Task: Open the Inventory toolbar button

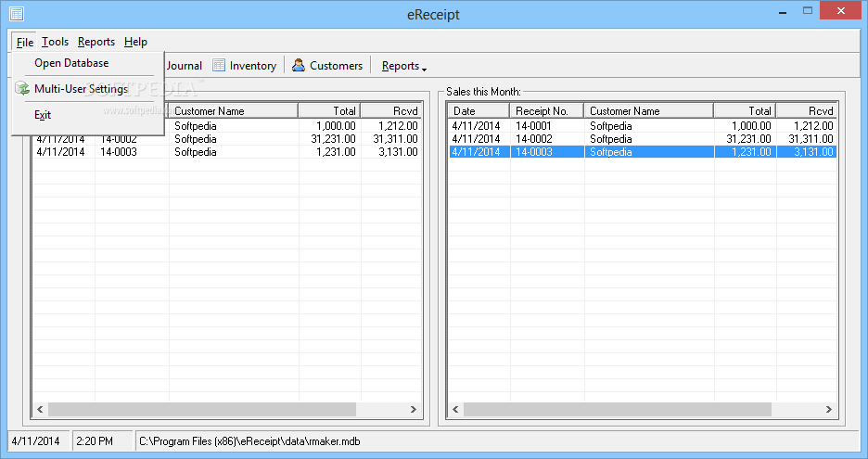Action: [x=245, y=65]
